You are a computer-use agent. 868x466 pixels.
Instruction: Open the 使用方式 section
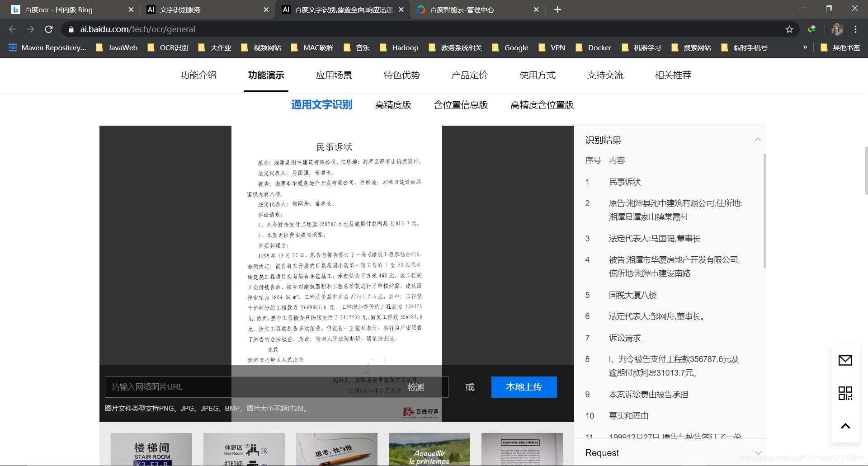pos(537,75)
